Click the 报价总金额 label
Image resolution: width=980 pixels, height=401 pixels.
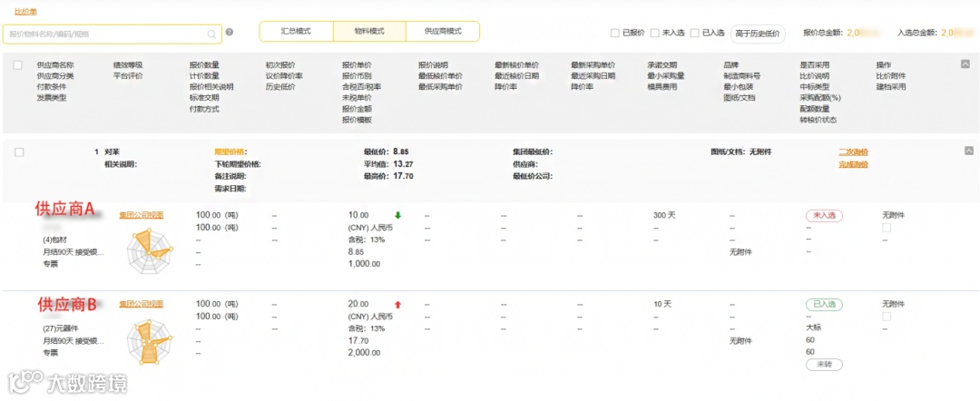pos(823,33)
